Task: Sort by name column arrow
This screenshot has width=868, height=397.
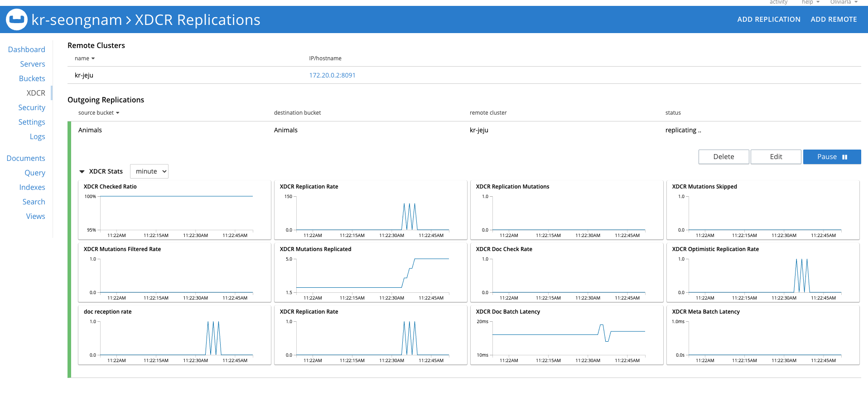Action: (93, 58)
